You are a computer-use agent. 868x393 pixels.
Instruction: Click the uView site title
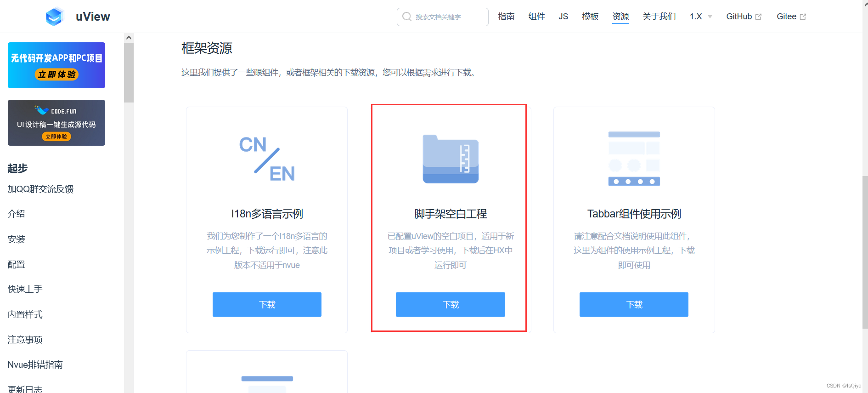[x=93, y=17]
